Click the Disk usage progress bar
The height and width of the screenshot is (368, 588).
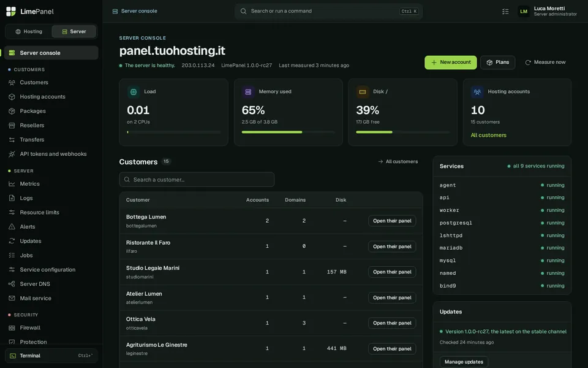point(402,132)
